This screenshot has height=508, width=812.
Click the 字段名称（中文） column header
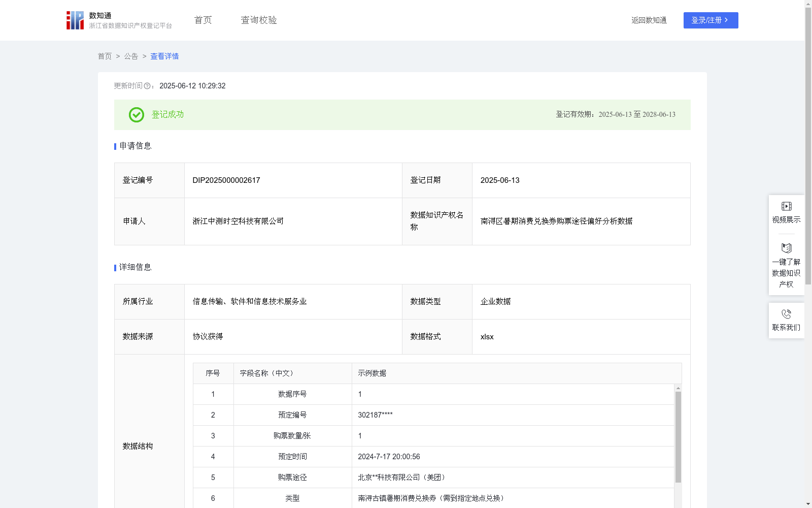click(x=293, y=373)
